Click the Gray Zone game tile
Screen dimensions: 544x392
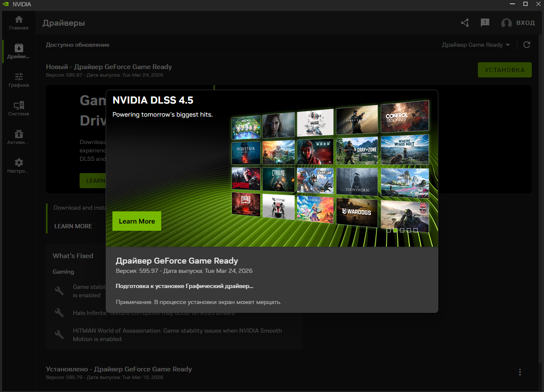(x=357, y=151)
